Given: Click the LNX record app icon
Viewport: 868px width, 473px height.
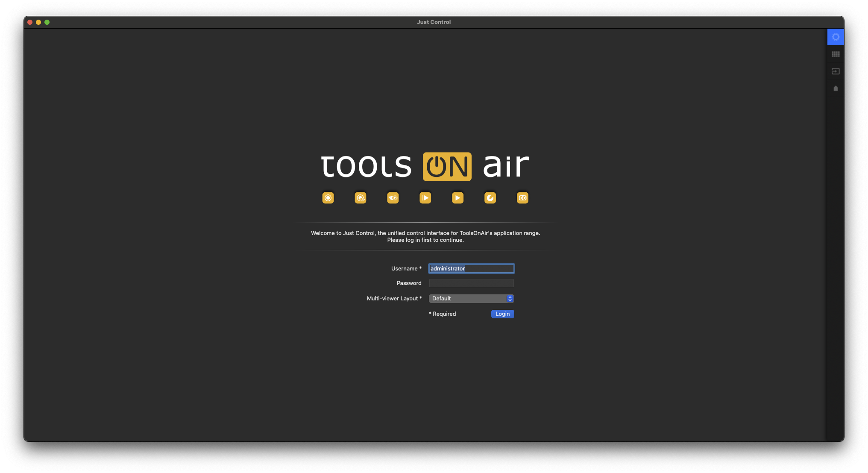Looking at the screenshot, I should click(x=361, y=198).
